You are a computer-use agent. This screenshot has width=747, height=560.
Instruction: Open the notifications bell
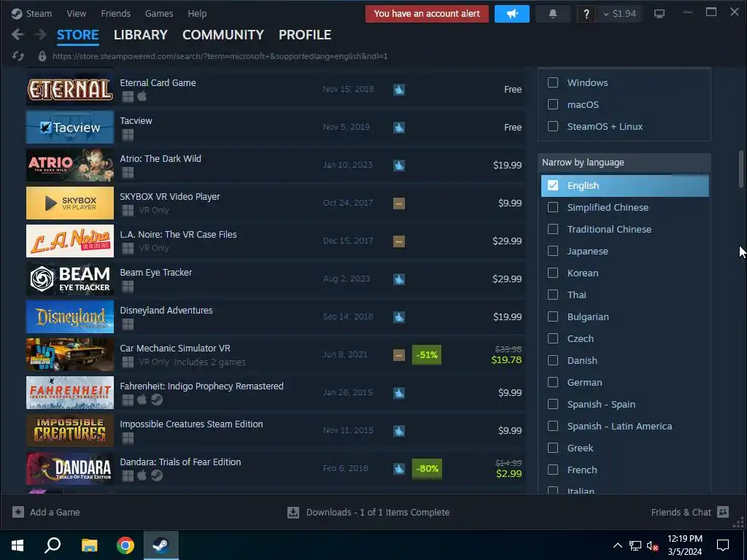click(x=553, y=14)
